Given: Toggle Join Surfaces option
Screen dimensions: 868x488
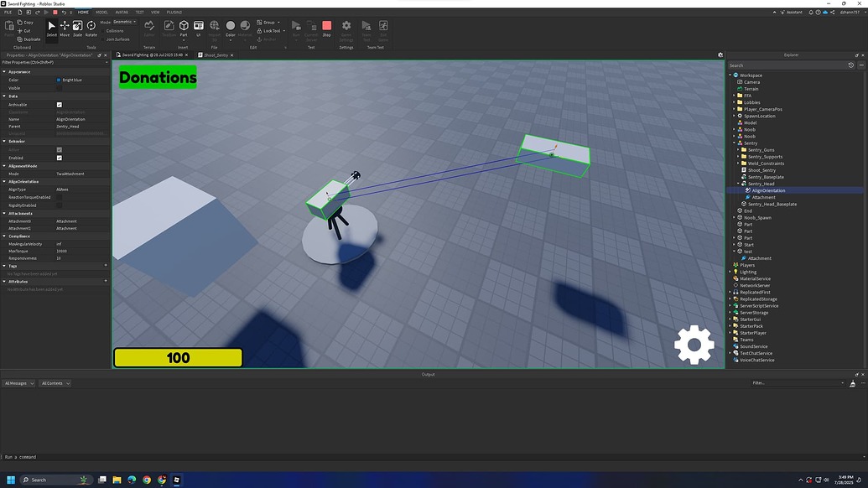Looking at the screenshot, I should [102, 39].
